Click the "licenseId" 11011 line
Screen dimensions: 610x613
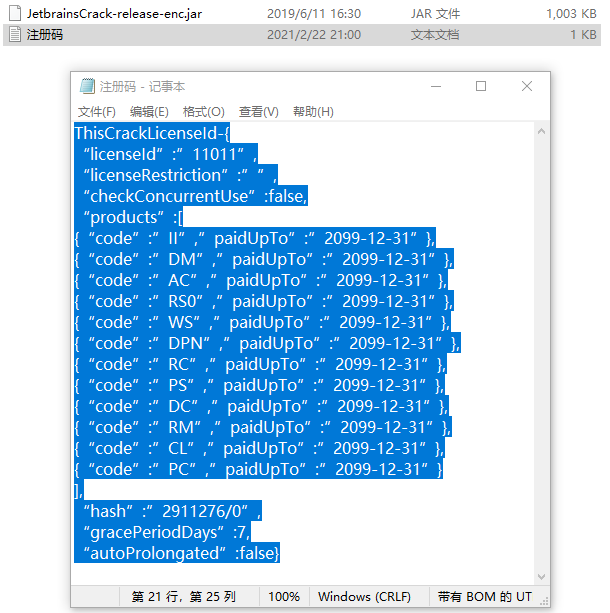pos(166,154)
